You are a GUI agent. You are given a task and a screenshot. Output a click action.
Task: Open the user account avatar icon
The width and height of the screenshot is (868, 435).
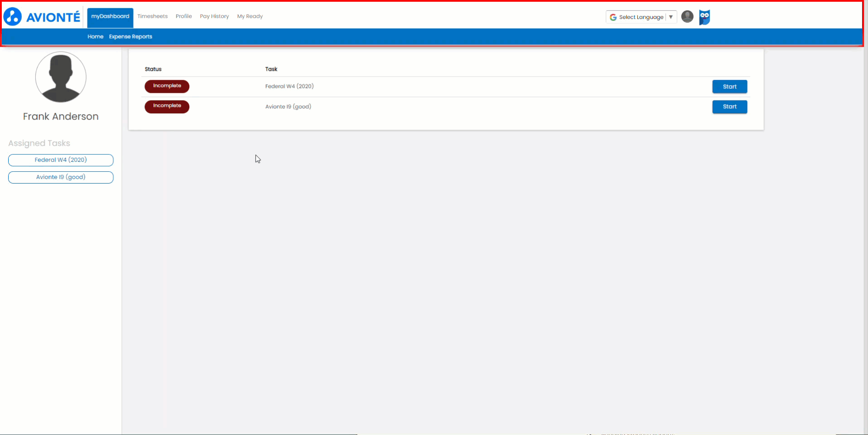point(687,17)
